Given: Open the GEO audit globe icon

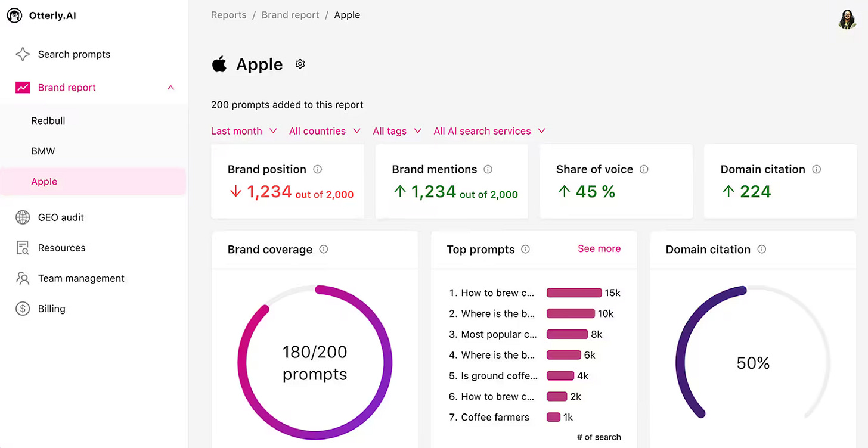Looking at the screenshot, I should (23, 217).
